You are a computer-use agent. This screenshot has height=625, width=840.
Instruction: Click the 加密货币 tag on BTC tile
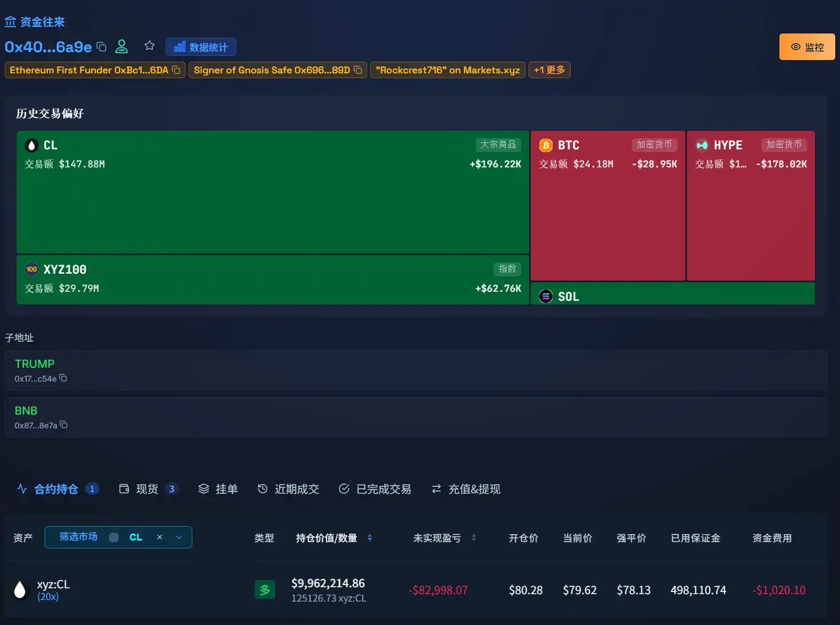654,145
